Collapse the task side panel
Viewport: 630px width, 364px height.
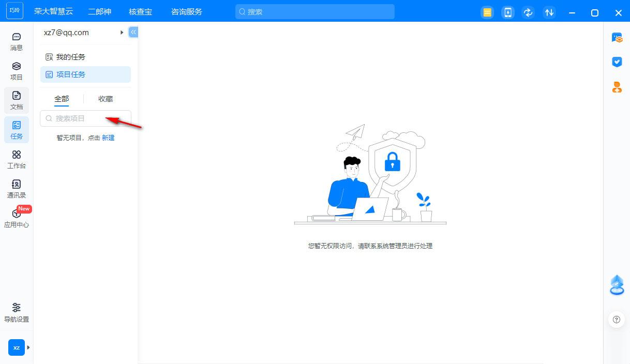[133, 32]
